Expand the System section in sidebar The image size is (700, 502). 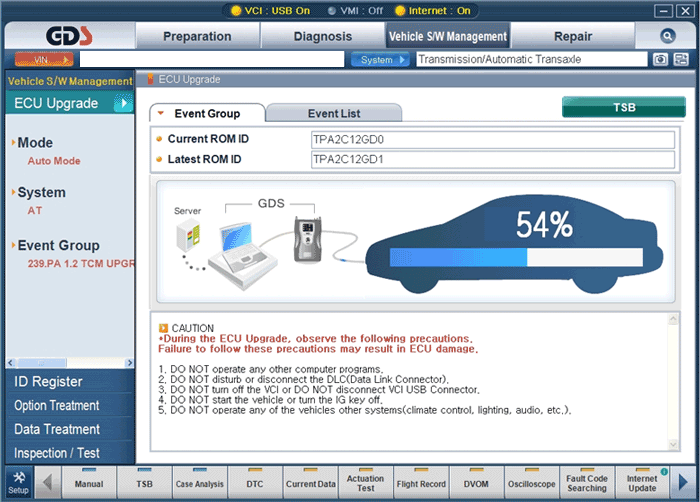tap(38, 192)
